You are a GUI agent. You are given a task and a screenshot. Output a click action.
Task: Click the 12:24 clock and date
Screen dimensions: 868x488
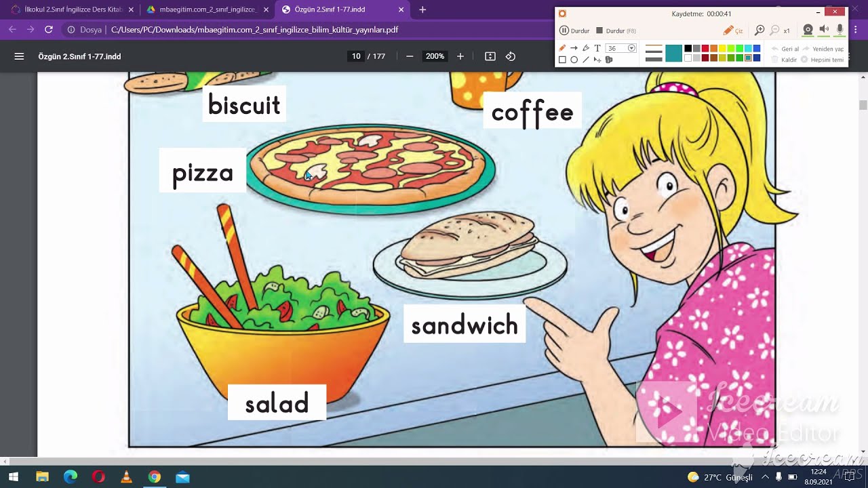(x=818, y=477)
